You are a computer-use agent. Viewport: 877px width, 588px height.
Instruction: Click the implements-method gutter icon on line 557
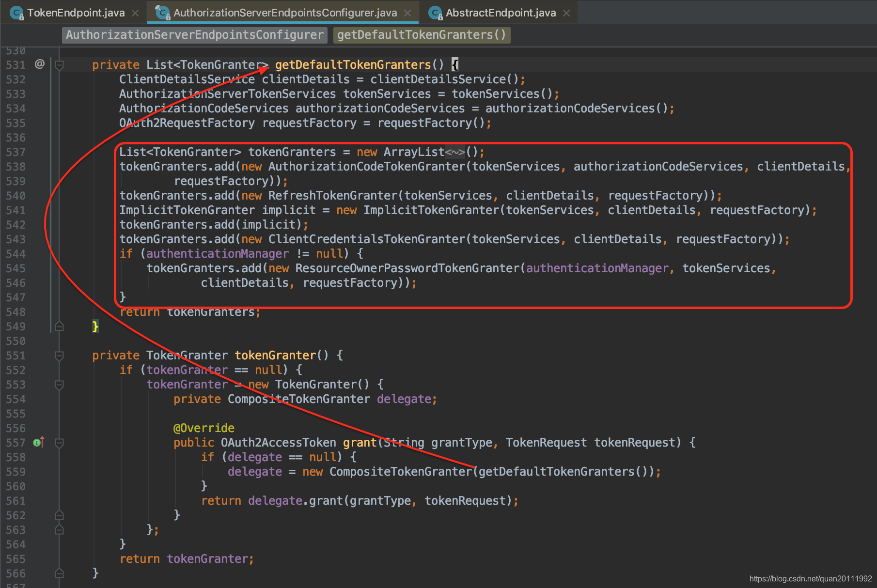tap(39, 442)
